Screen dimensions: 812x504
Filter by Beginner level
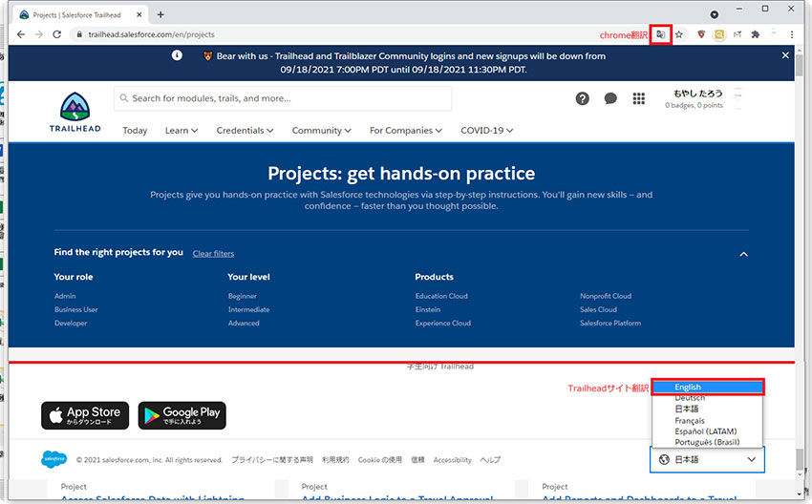pos(243,296)
